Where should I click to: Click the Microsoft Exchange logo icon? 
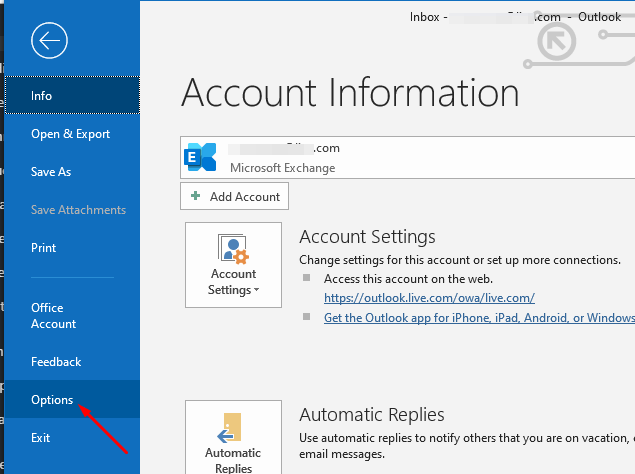point(200,157)
